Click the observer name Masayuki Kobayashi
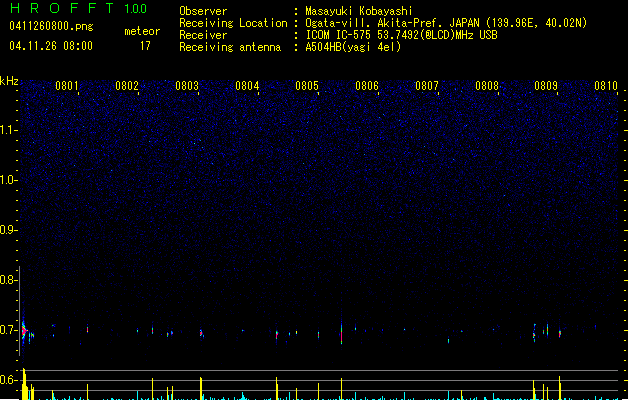The height and width of the screenshot is (400, 629). pos(359,11)
